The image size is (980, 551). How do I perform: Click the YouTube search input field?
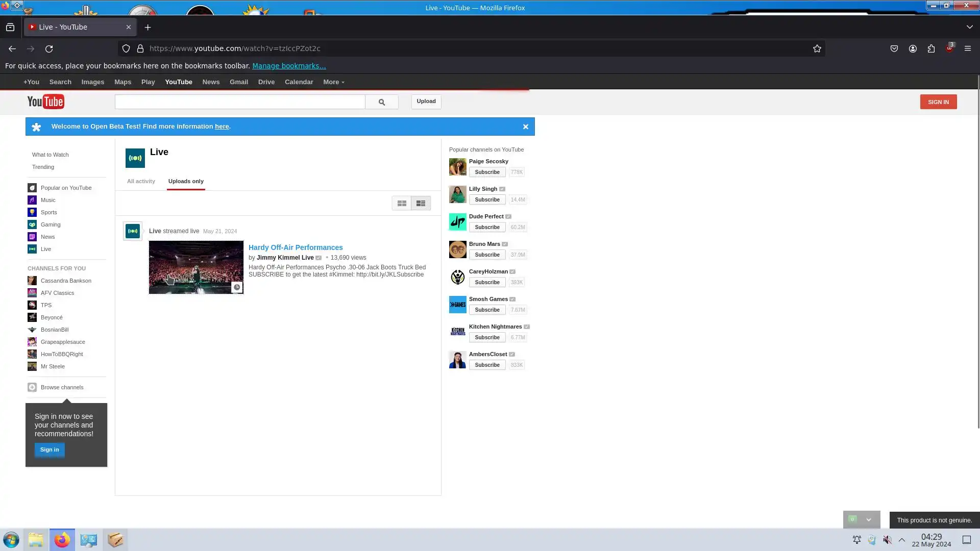tap(240, 102)
